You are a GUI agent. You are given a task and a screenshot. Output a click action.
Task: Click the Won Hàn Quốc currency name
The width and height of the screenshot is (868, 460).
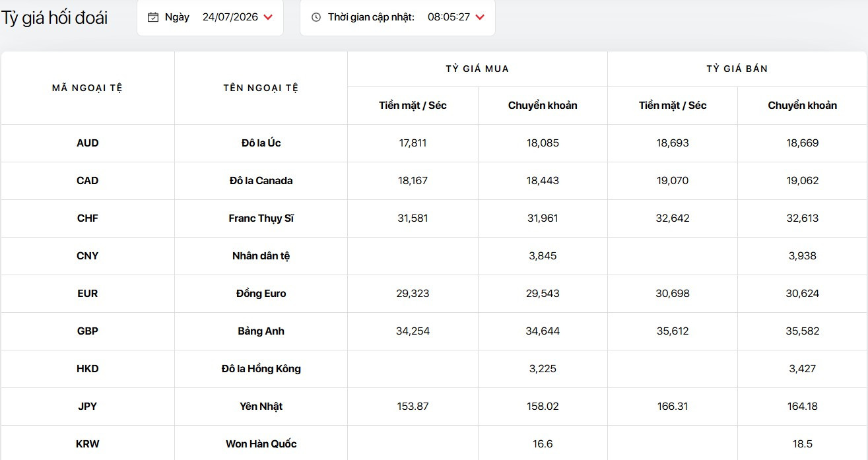261,444
